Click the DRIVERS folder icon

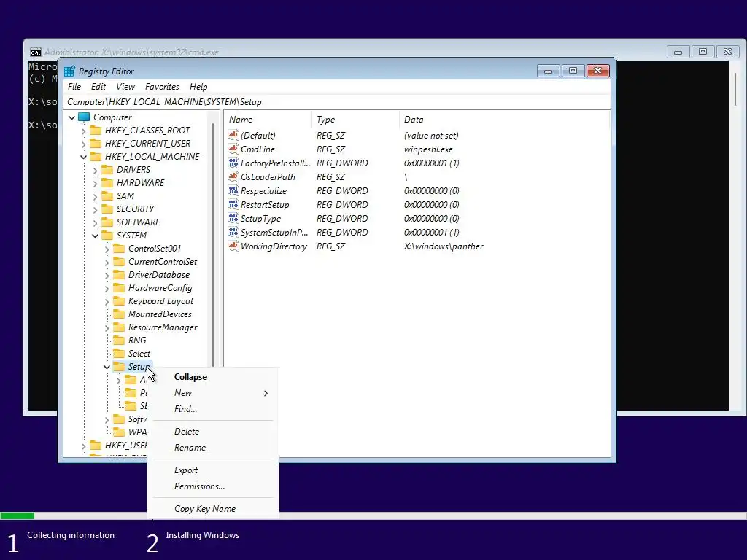pyautogui.click(x=108, y=169)
